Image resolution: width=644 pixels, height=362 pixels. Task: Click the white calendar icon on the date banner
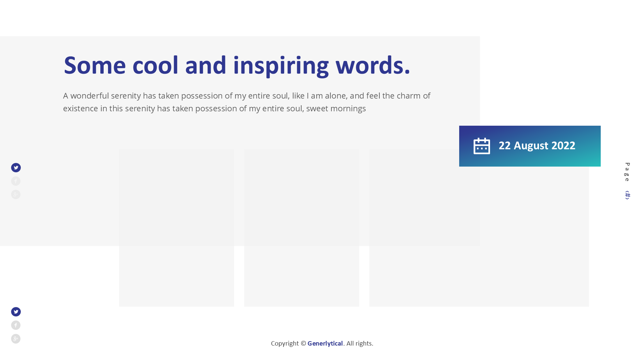[482, 146]
